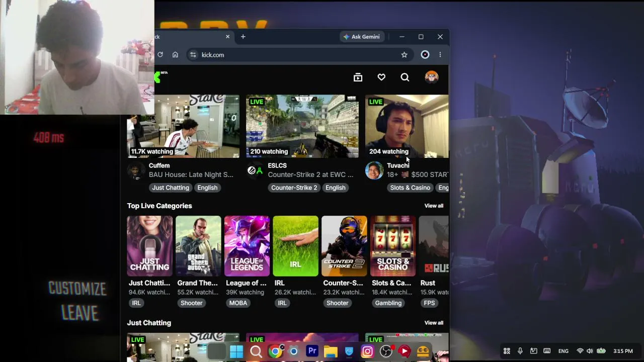This screenshot has width=644, height=362.
Task: Open a new browser tab
Action: (243, 37)
